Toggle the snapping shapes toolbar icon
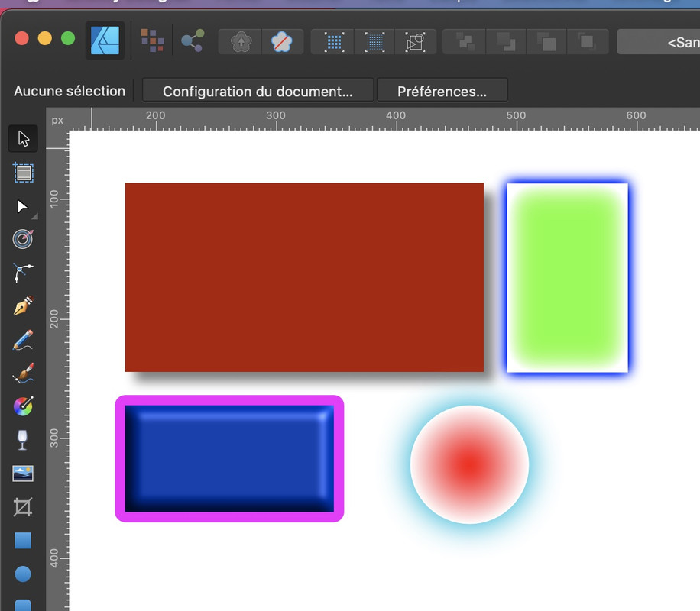The width and height of the screenshot is (700, 611). pyautogui.click(x=415, y=42)
